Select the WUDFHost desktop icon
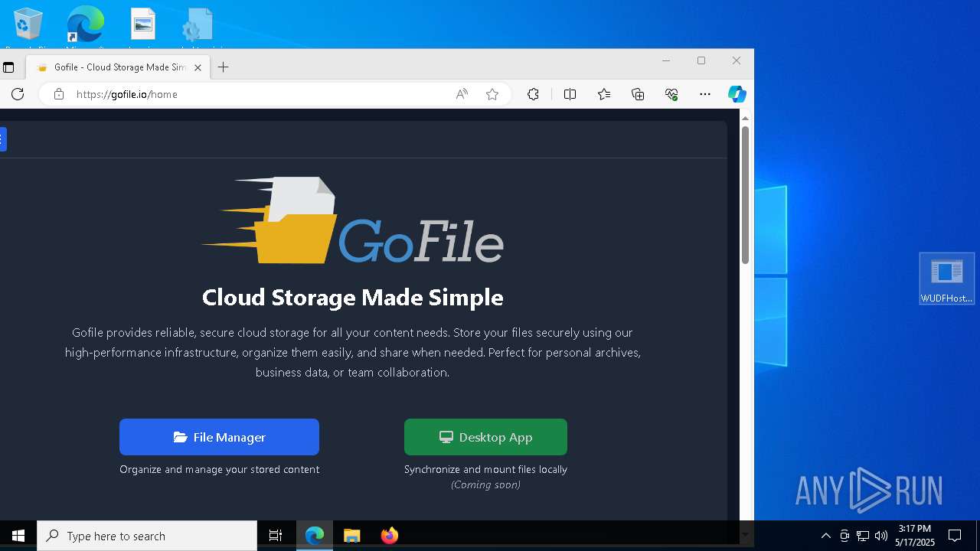Image resolution: width=980 pixels, height=551 pixels. [x=947, y=279]
